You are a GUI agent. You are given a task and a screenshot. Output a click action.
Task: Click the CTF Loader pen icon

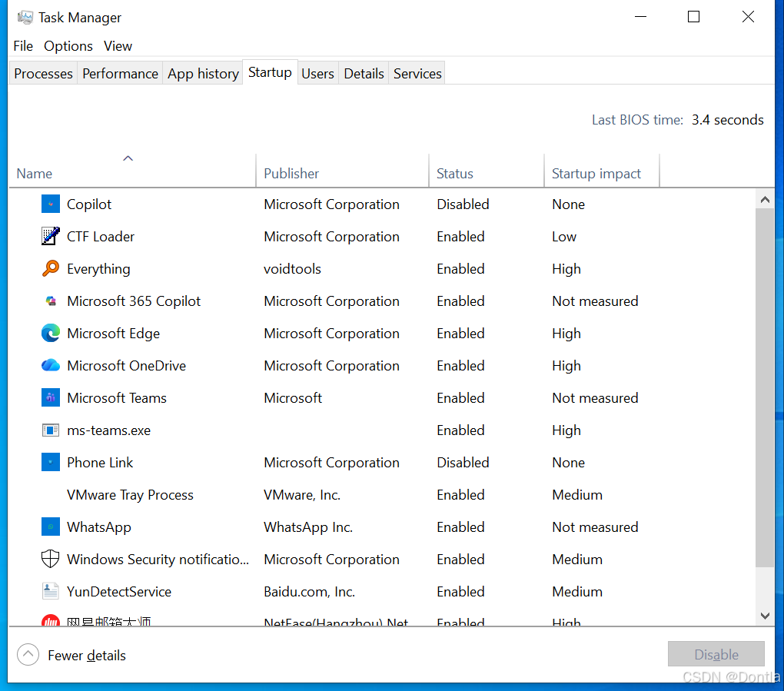click(x=51, y=236)
